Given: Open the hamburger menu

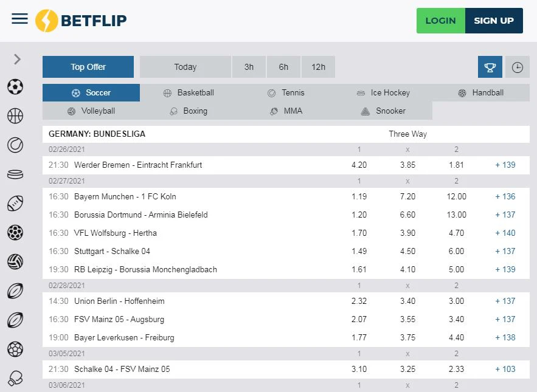Looking at the screenshot, I should point(20,18).
